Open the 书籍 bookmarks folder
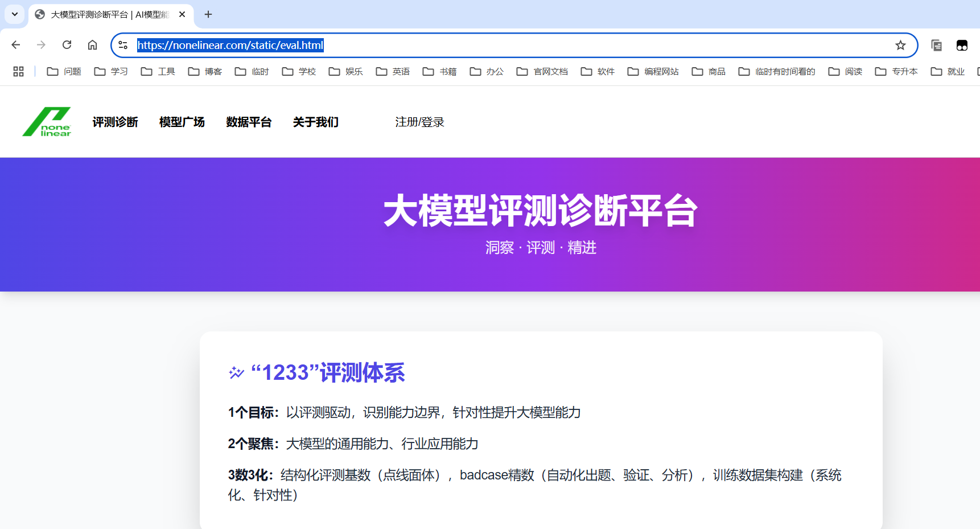The image size is (980, 529). (x=439, y=71)
